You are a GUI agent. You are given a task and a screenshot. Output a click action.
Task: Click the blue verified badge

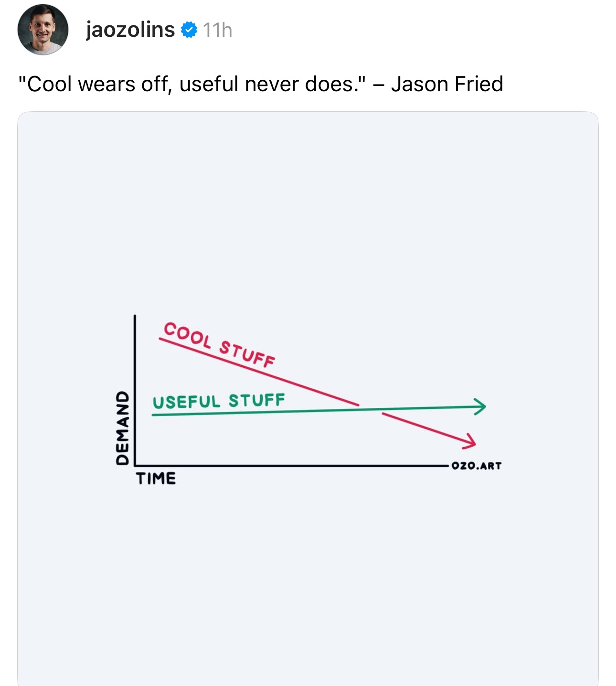[190, 30]
